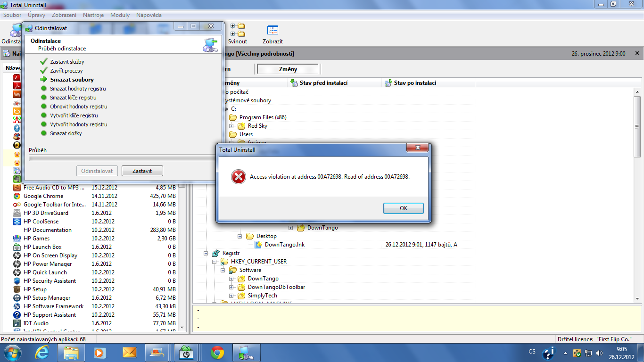Screen dimensions: 644x362
Task: Click the HP Setup program name
Action: (x=35, y=289)
